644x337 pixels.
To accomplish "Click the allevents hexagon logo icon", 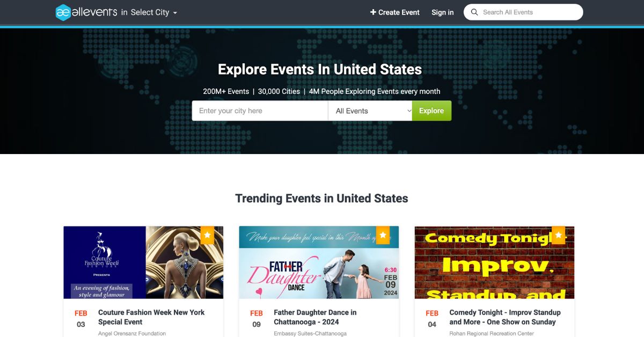I will (x=63, y=12).
